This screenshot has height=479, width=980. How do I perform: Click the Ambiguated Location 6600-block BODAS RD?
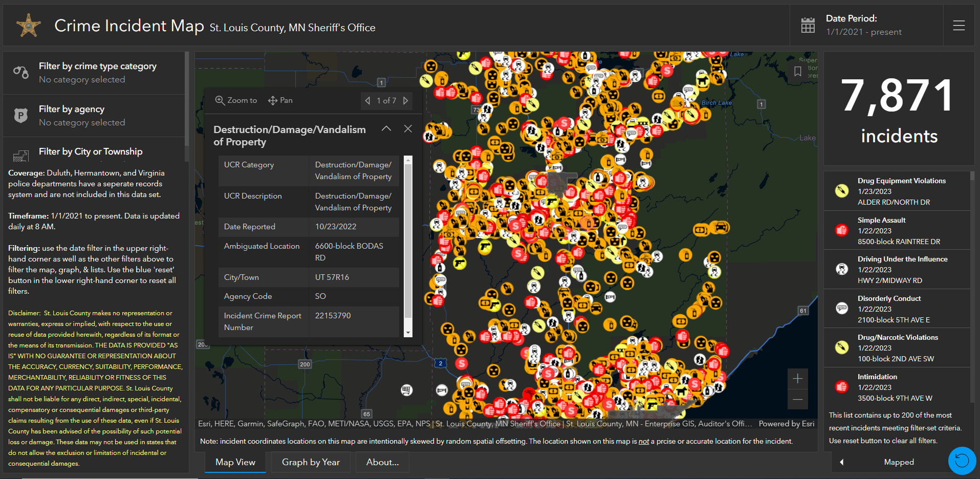point(349,252)
